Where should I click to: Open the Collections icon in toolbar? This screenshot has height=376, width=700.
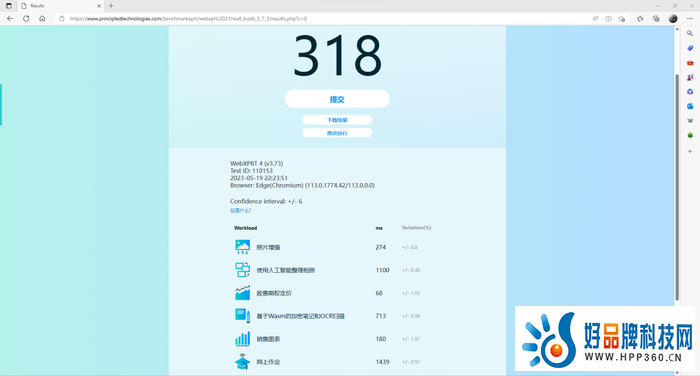(656, 19)
